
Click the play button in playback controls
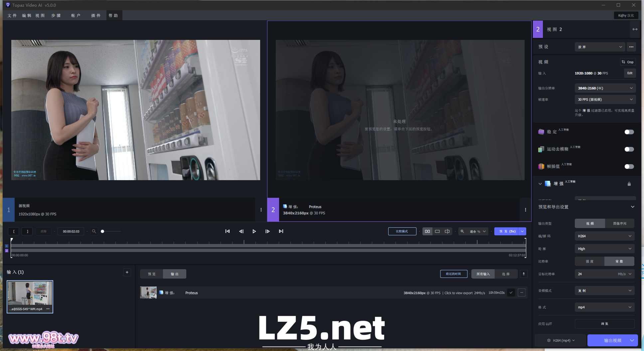click(x=254, y=231)
